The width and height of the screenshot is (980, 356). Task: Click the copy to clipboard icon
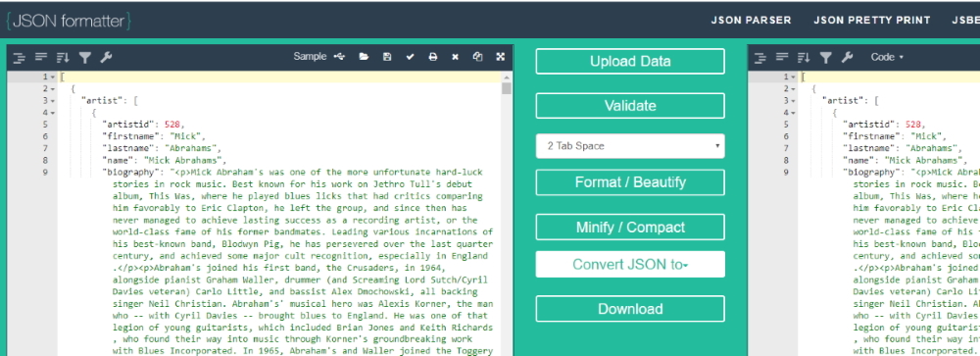pos(477,57)
